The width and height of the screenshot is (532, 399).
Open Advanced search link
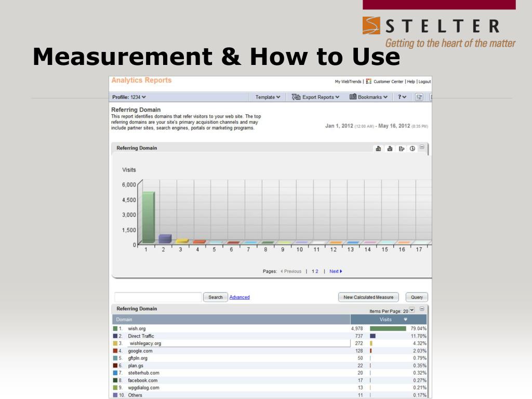coord(240,297)
